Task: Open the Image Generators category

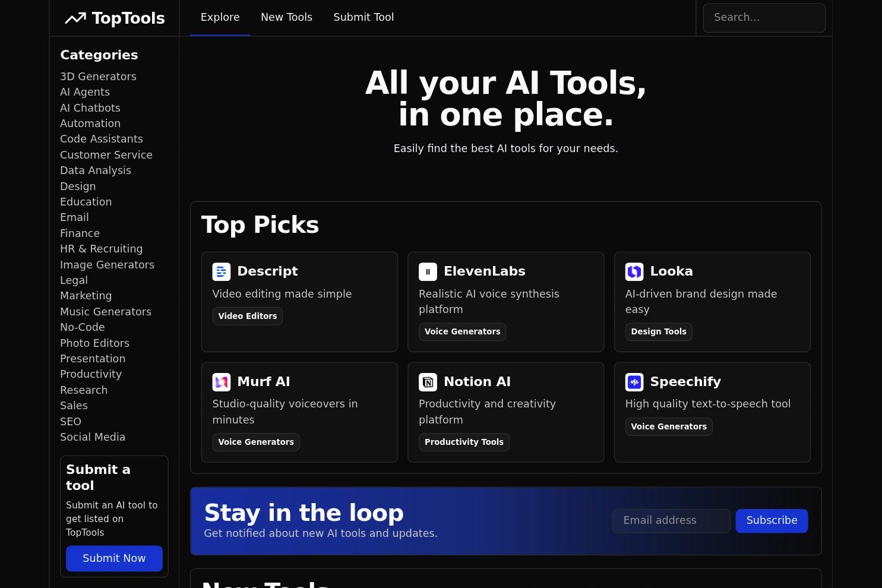Action: (x=107, y=265)
